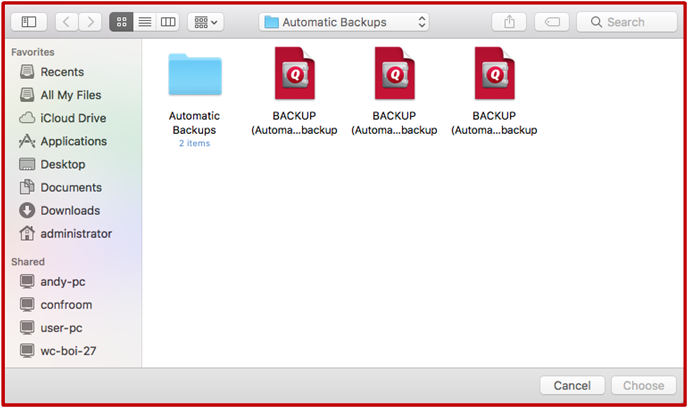This screenshot has width=688, height=408.
Task: Switch to icon view mode
Action: (x=123, y=21)
